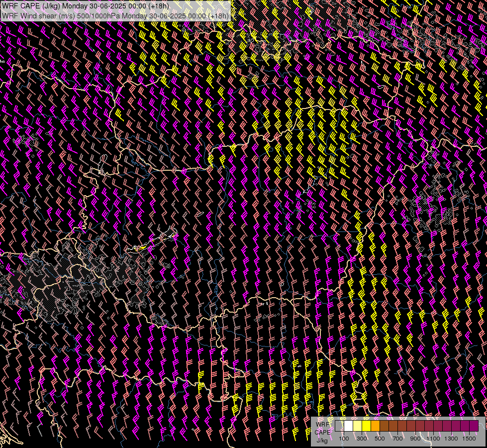
Task: Click the 'WRF CAPE (J/kg)' title line
Action: [x=86, y=6]
